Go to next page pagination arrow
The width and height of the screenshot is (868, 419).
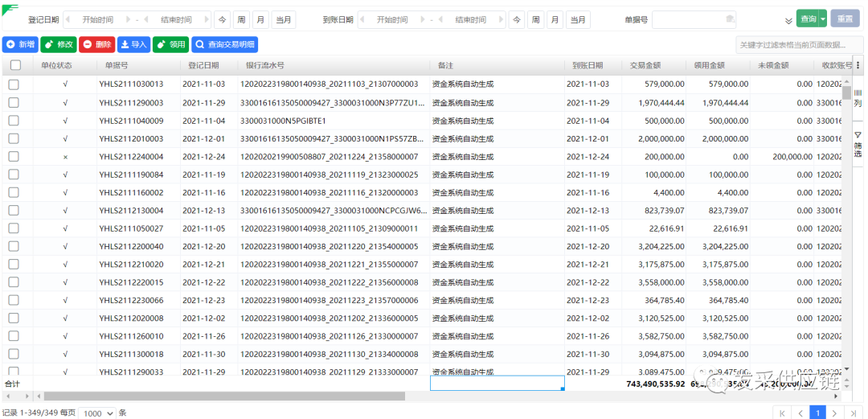(x=836, y=413)
